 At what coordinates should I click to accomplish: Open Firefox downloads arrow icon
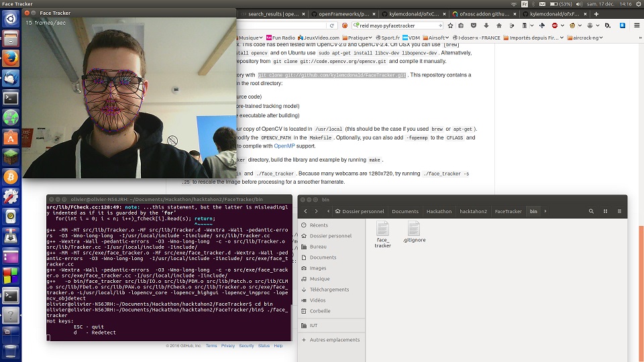[486, 25]
